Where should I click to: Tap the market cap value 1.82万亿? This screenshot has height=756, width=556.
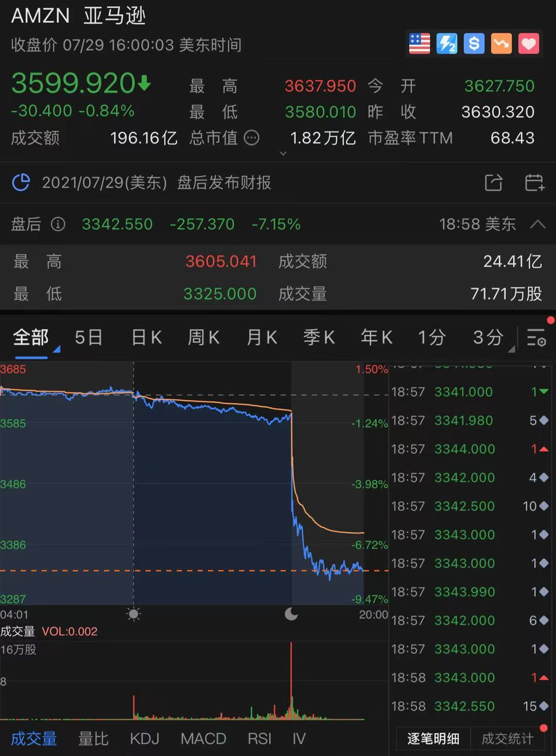(x=323, y=138)
